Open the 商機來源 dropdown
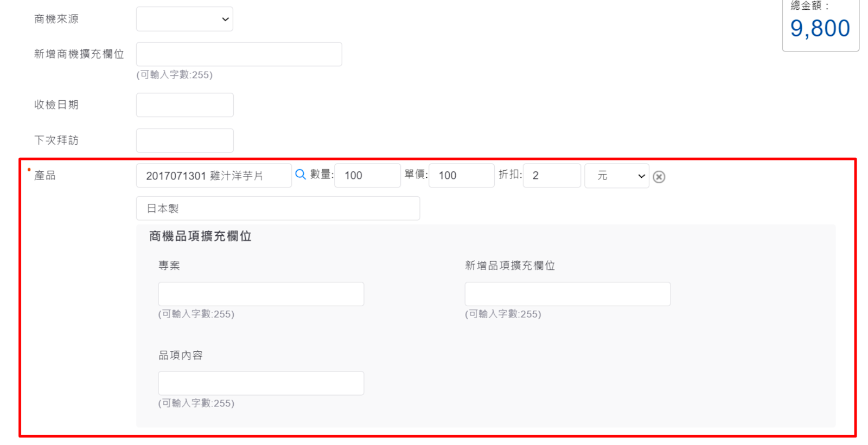Viewport: 868px width, 445px height. click(x=184, y=19)
